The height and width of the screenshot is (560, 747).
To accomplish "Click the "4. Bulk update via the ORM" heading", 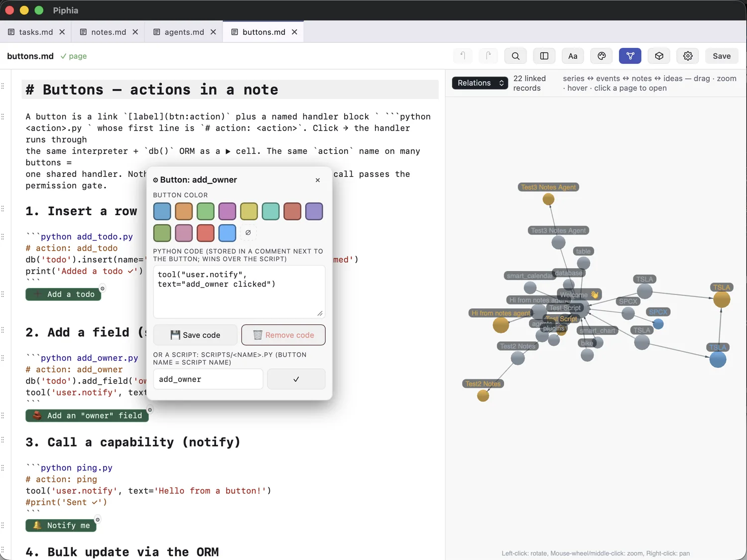I will (x=122, y=552).
